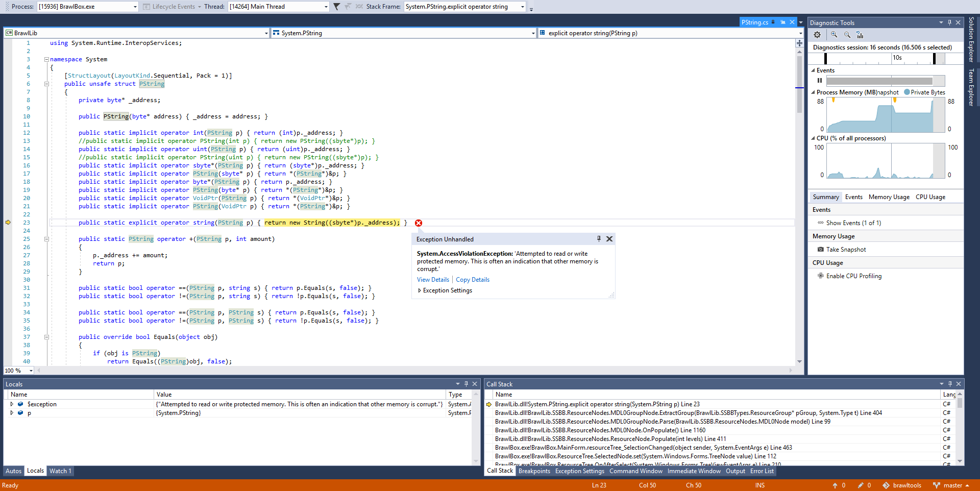Enable CPU Profiling
The height and width of the screenshot is (491, 980).
coord(853,276)
